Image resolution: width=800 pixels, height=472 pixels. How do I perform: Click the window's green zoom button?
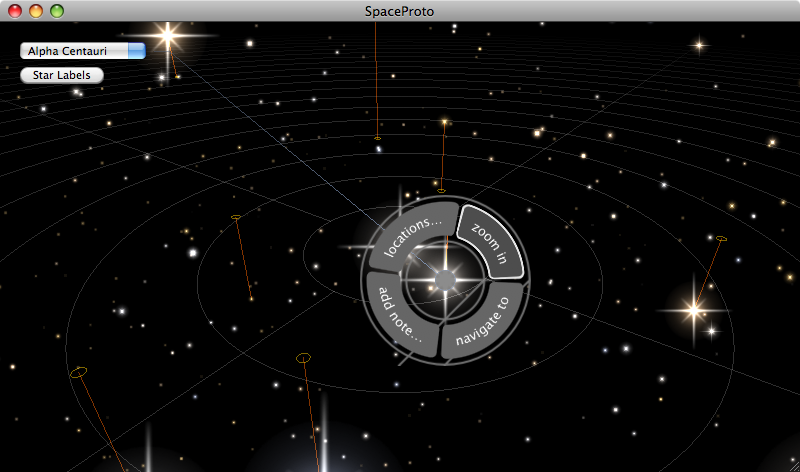click(x=57, y=11)
